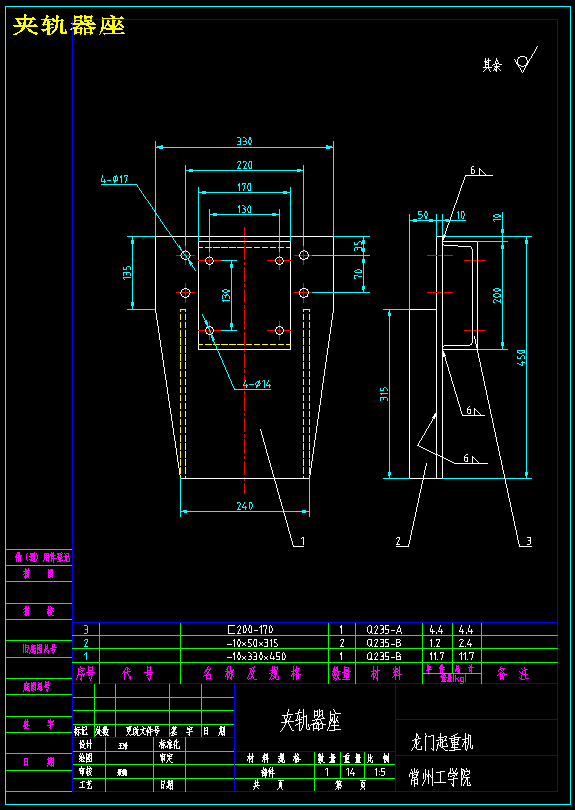This screenshot has width=575, height=810.
Task: Select the 135 vertical dimension text
Action: (127, 273)
